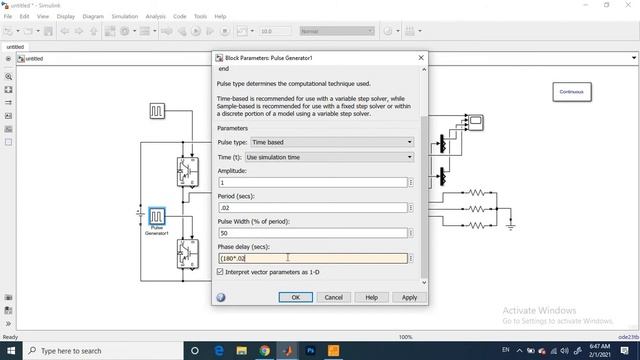Click the Run simulation play button

tap(196, 31)
